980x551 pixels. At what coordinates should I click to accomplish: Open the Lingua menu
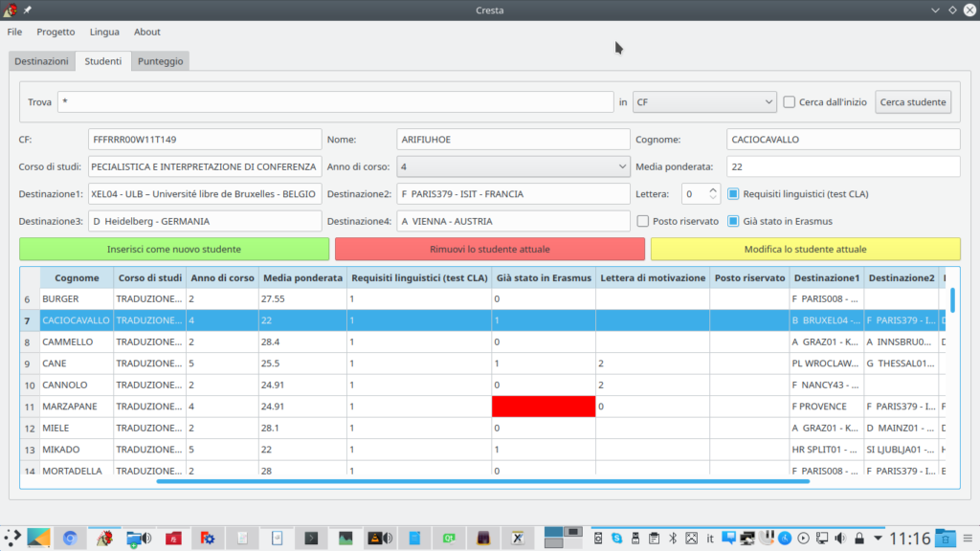pos(104,32)
